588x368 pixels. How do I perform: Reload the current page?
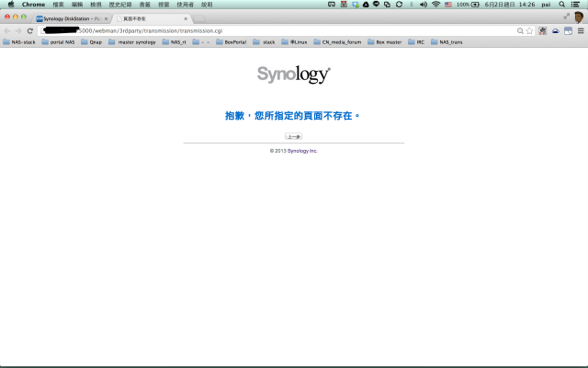pos(30,30)
